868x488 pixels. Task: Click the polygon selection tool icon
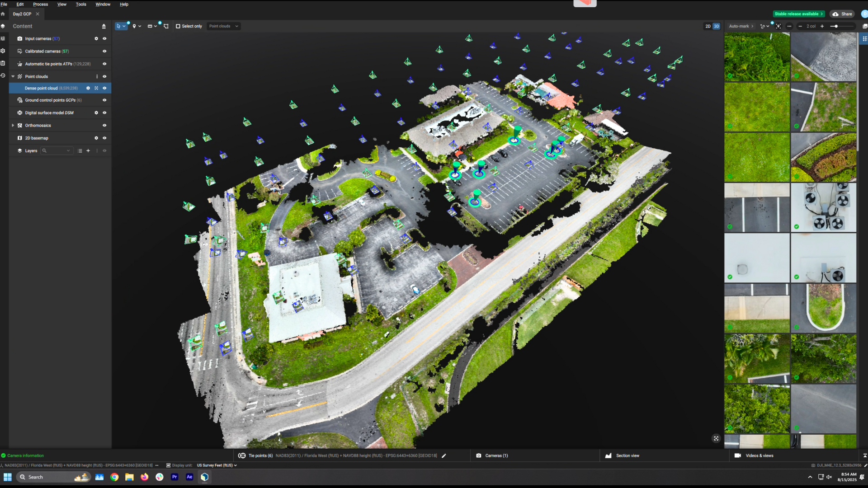pos(166,26)
